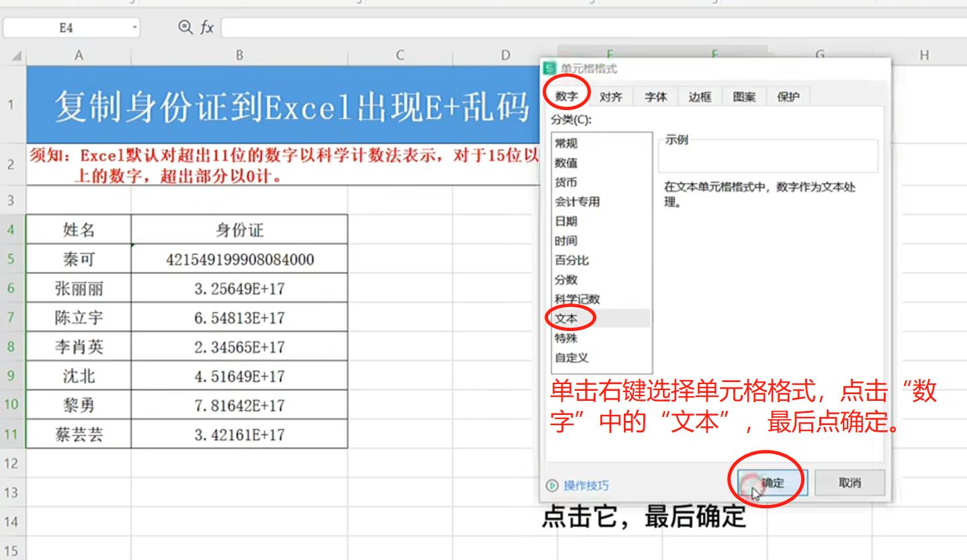The width and height of the screenshot is (967, 560).
Task: Click the 取消 button
Action: [x=849, y=483]
